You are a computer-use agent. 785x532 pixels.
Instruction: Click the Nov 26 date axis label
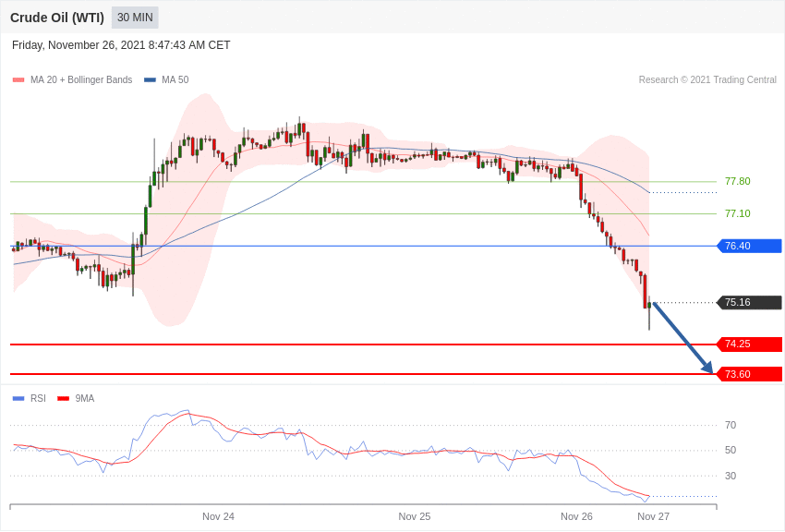576,516
